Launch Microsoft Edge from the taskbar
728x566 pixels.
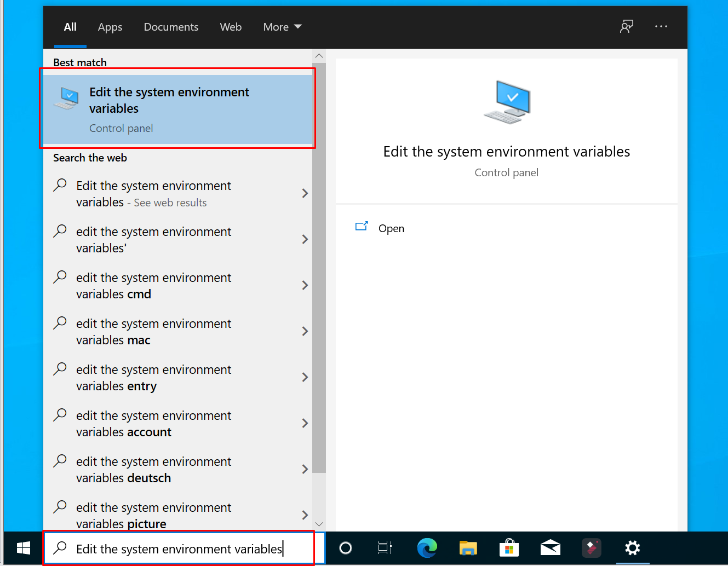click(x=427, y=548)
